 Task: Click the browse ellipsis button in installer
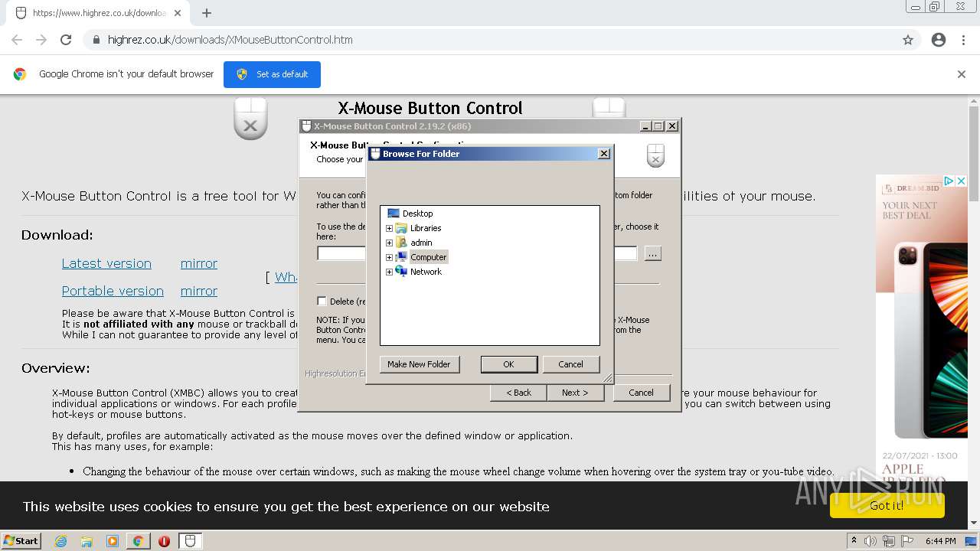[652, 253]
